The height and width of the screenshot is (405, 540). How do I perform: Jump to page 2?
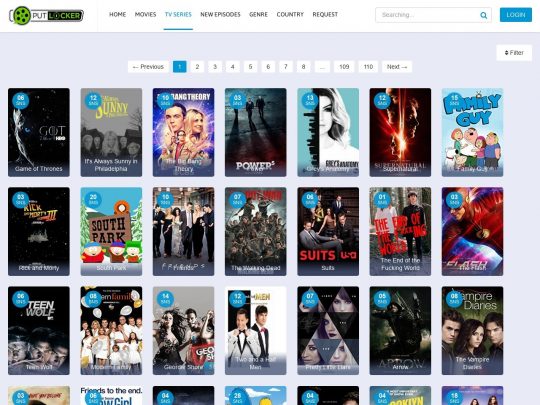pyautogui.click(x=197, y=67)
